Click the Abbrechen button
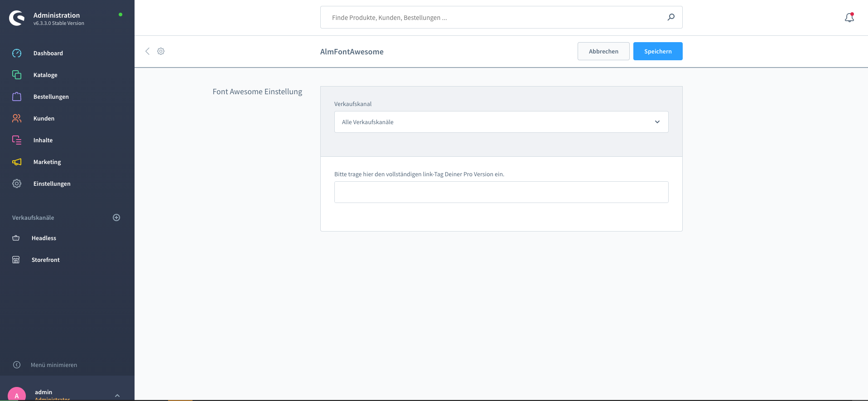 pyautogui.click(x=603, y=51)
